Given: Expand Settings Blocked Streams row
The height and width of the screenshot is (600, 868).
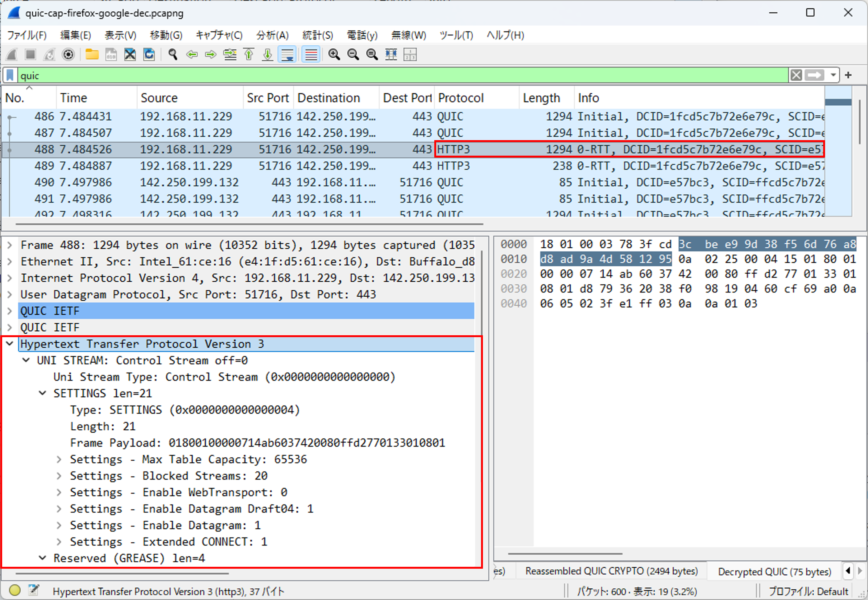Looking at the screenshot, I should [x=59, y=476].
